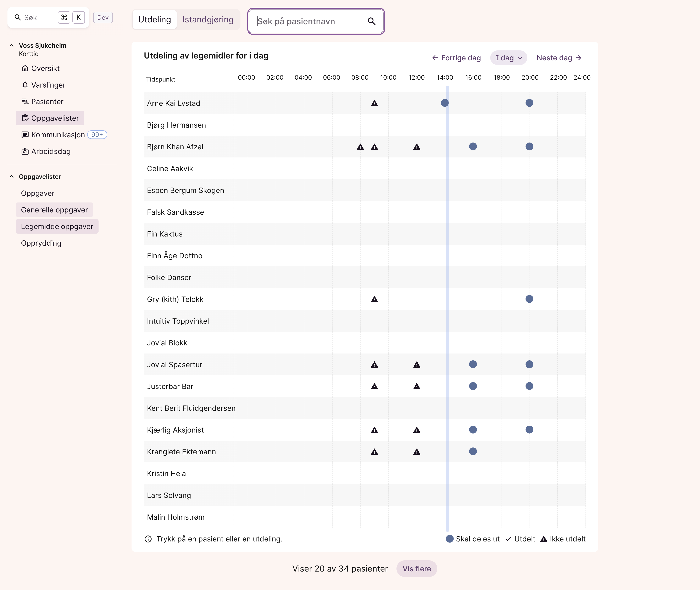
Task: Click the Pasienter list icon
Action: 25,101
